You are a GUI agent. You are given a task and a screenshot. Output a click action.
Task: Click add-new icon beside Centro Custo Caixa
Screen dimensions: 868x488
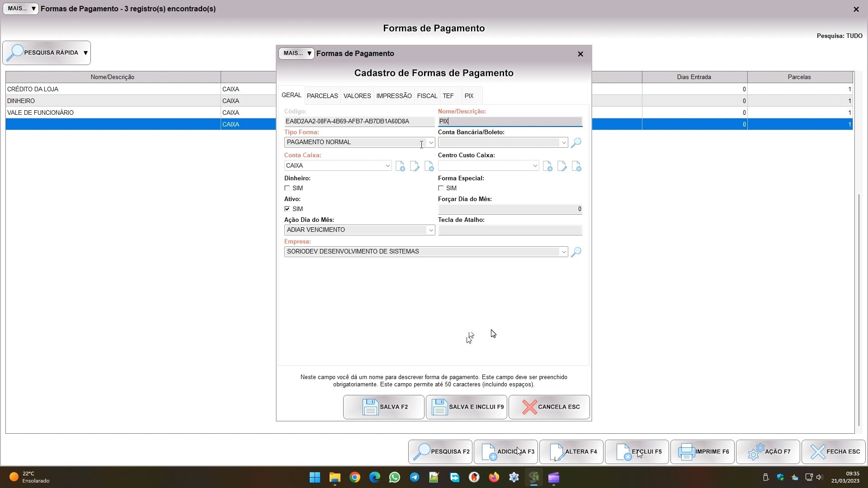547,166
